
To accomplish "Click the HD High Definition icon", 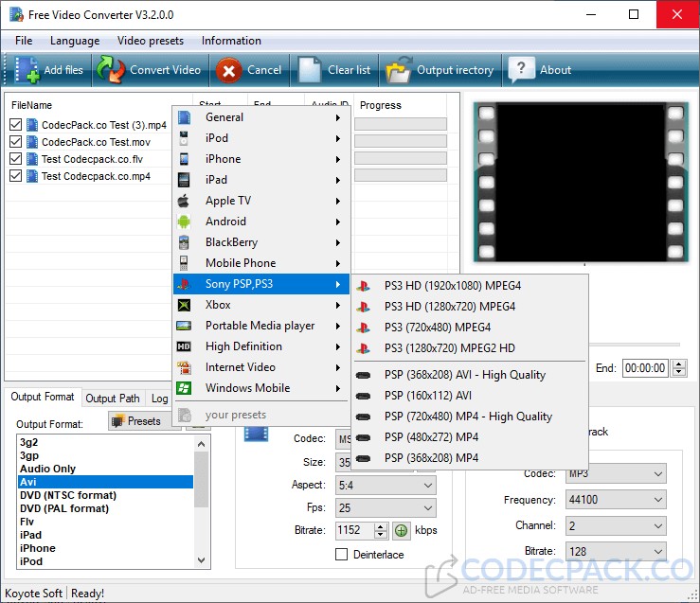I will tap(184, 346).
